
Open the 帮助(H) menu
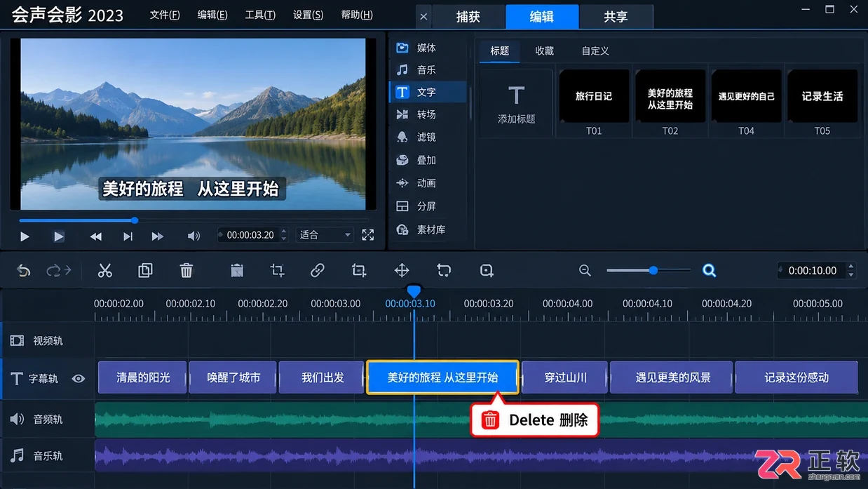tap(357, 15)
